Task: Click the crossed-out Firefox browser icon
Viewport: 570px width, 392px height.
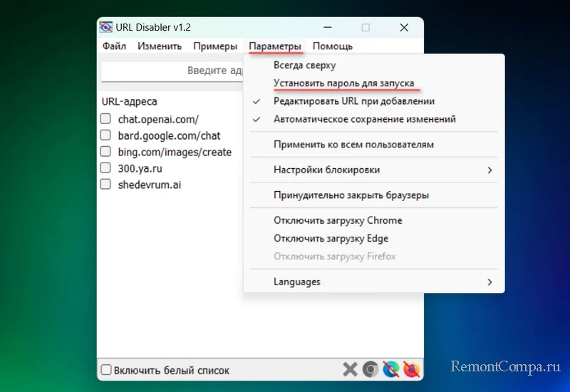Action: 411,369
